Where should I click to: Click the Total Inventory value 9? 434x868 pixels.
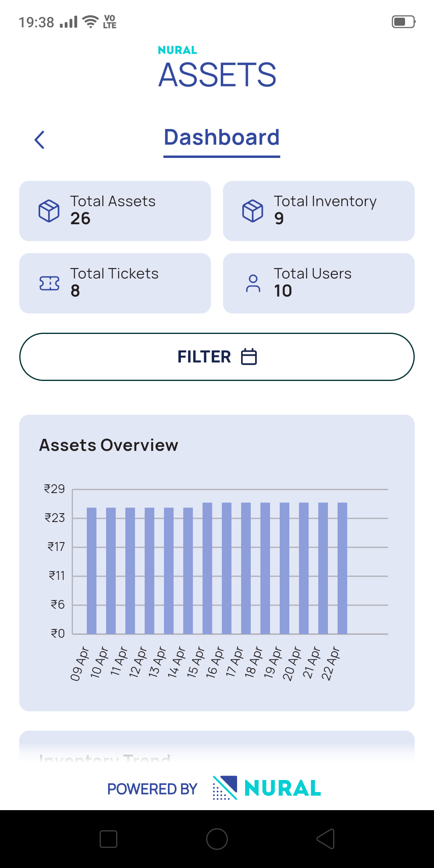[279, 219]
